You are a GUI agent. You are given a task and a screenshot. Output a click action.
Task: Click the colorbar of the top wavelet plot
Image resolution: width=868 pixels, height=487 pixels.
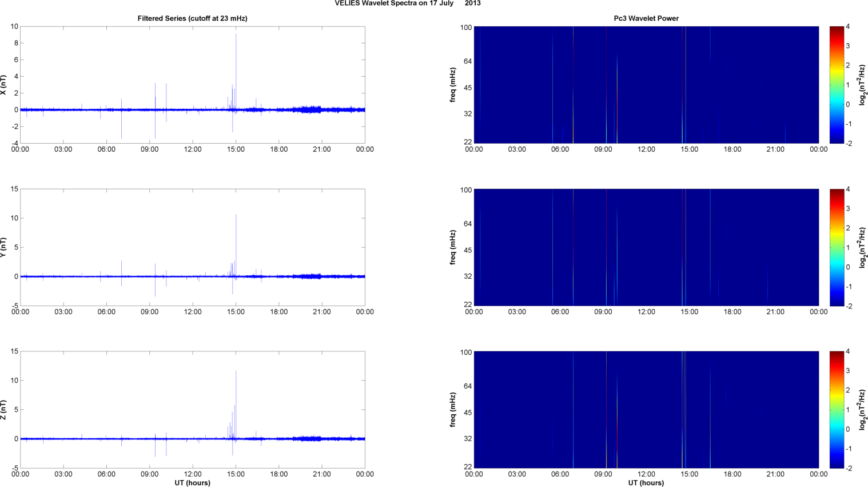[x=837, y=85]
